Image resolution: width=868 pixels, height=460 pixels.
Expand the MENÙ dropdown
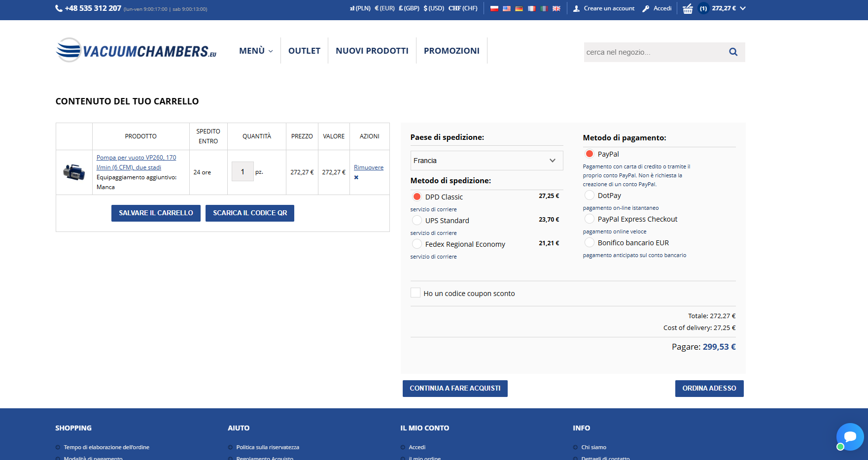coord(255,51)
